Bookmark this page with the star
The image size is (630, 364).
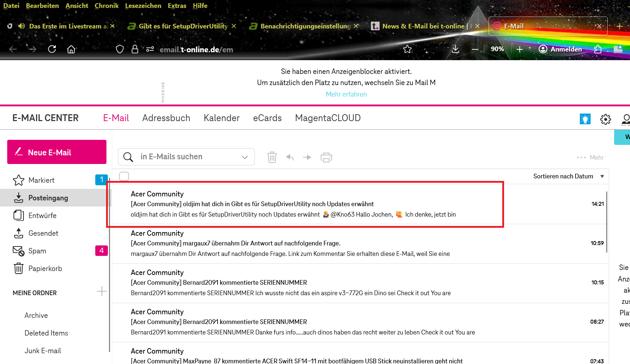[407, 49]
